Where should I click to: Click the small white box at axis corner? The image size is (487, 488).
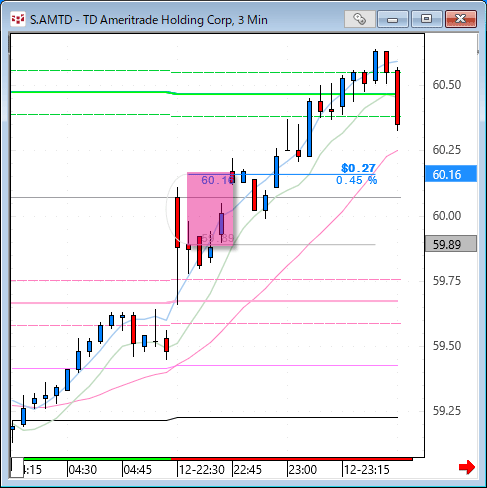(x=17, y=467)
